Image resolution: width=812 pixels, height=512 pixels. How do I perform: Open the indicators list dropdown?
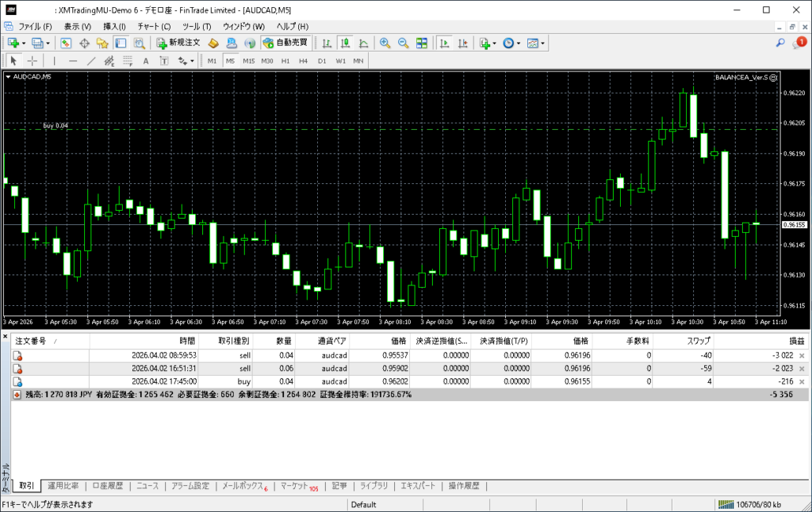pyautogui.click(x=495, y=43)
